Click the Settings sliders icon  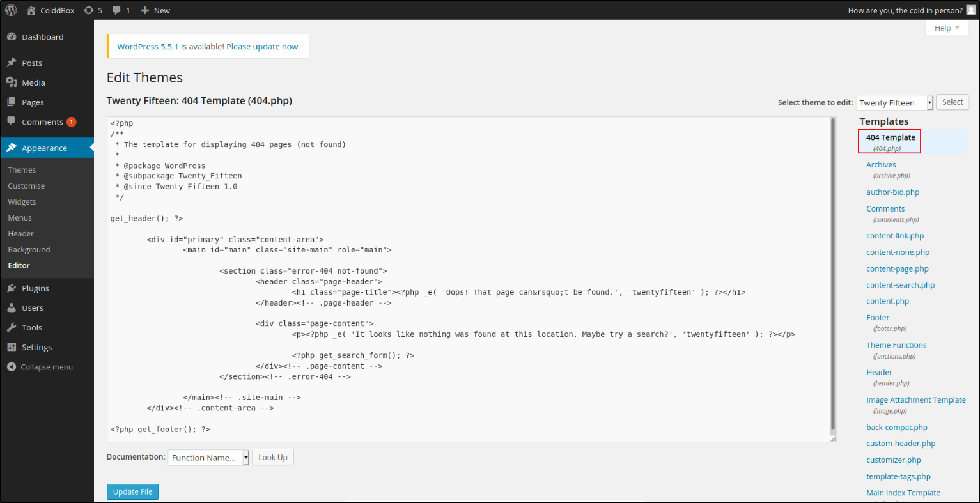[x=12, y=347]
